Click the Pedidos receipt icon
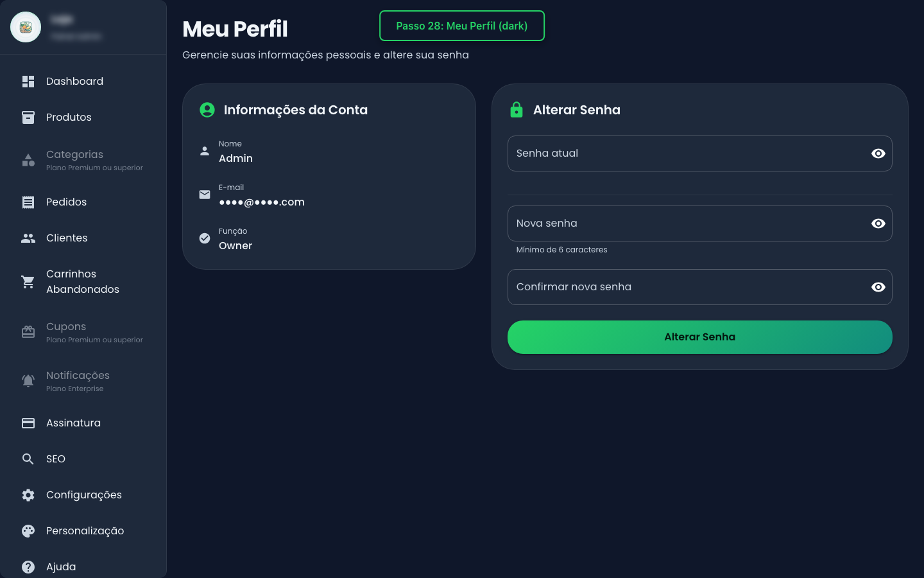Viewport: 924px width, 578px height. (28, 202)
